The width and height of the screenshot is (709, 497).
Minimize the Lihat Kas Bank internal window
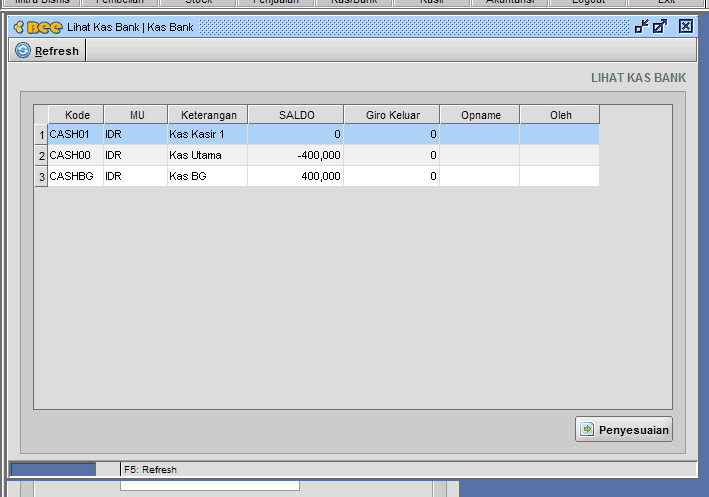641,27
